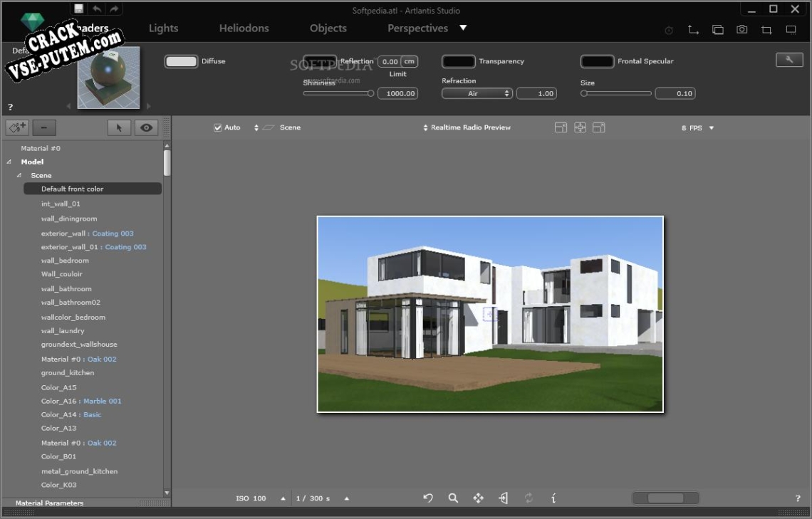Click the enter door navigation icon

point(504,498)
